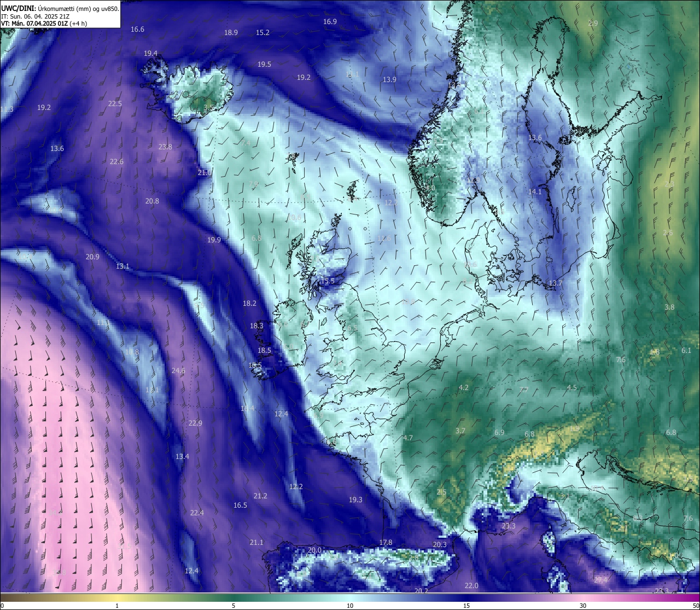Screen dimensions: 700x610
Task: Click the UWC/DINI Úrkomumætti map title
Action: [60, 8]
